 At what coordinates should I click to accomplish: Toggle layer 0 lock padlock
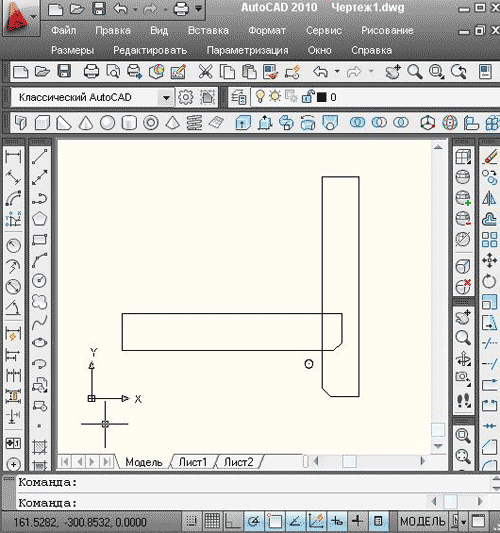point(309,97)
